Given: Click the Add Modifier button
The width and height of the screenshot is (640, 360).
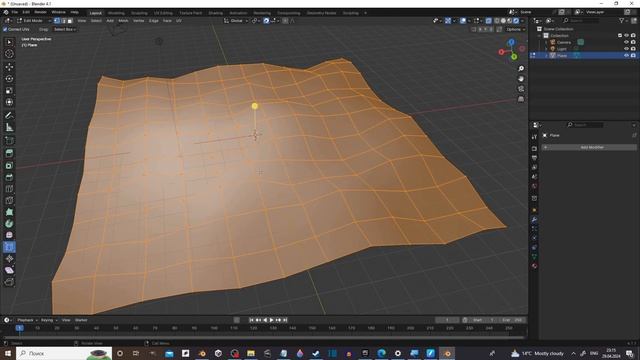Looking at the screenshot, I should pos(589,147).
